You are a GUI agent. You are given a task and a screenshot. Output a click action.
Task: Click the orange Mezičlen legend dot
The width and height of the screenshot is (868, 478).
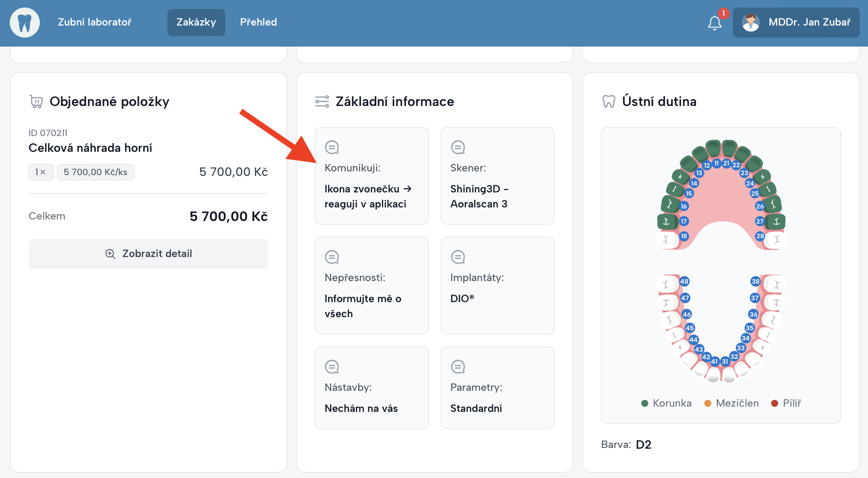708,403
